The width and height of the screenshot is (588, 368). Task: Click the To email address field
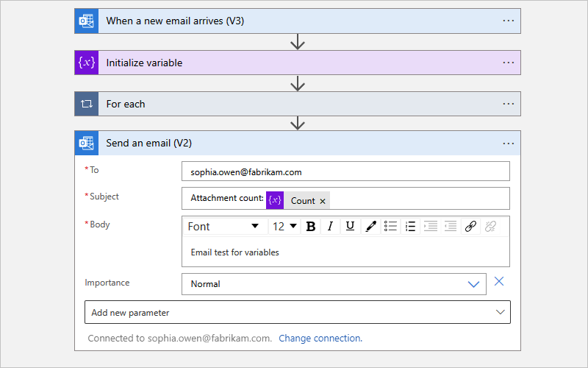point(345,171)
